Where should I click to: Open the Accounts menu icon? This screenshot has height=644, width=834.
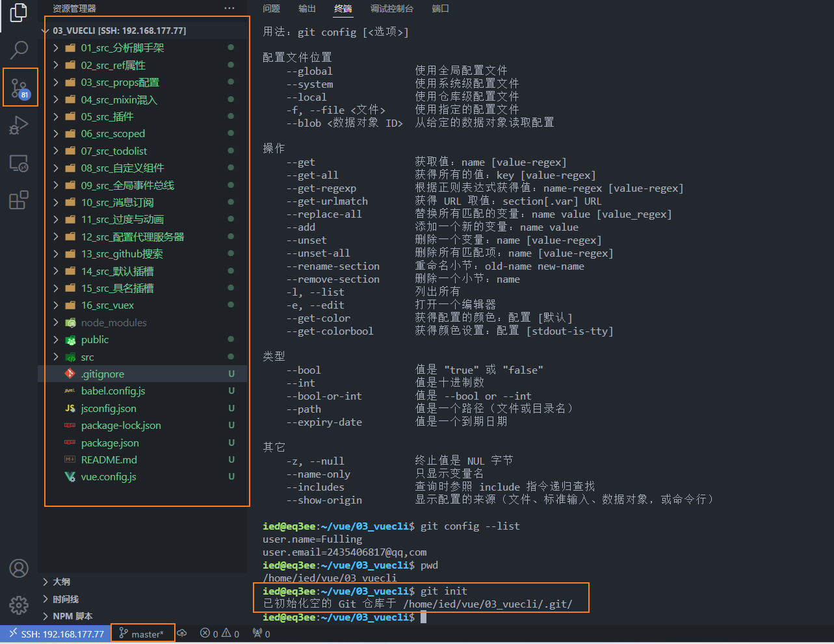coord(19,568)
